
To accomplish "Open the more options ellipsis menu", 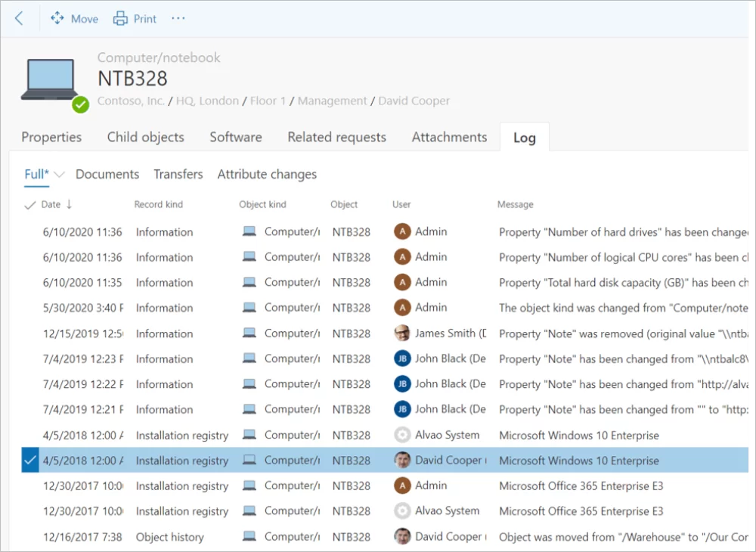I will 178,19.
